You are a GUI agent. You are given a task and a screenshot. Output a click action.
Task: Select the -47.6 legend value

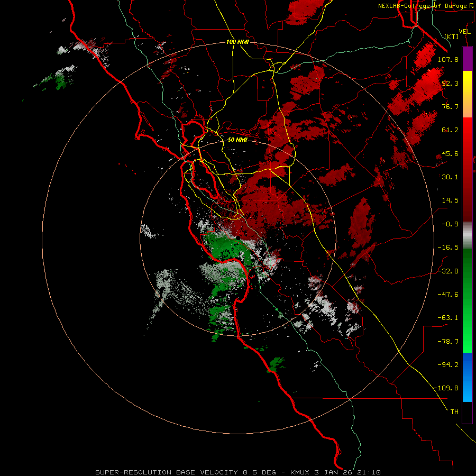click(x=448, y=295)
